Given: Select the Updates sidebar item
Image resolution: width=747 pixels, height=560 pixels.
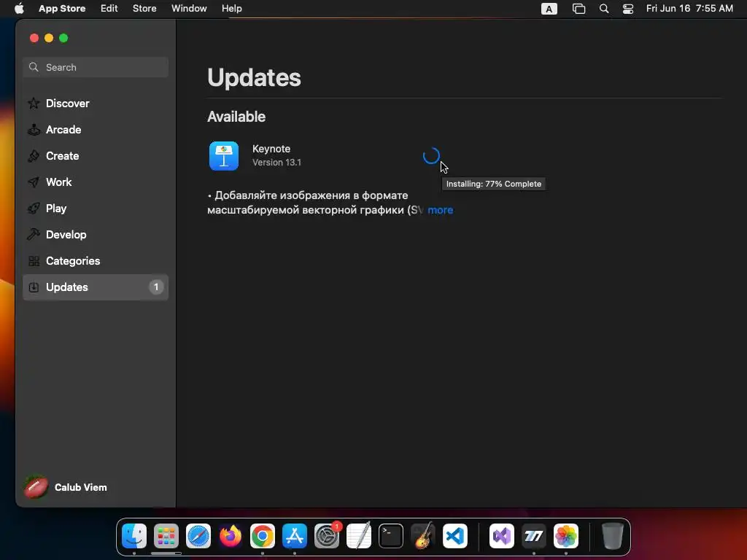Looking at the screenshot, I should (x=96, y=287).
